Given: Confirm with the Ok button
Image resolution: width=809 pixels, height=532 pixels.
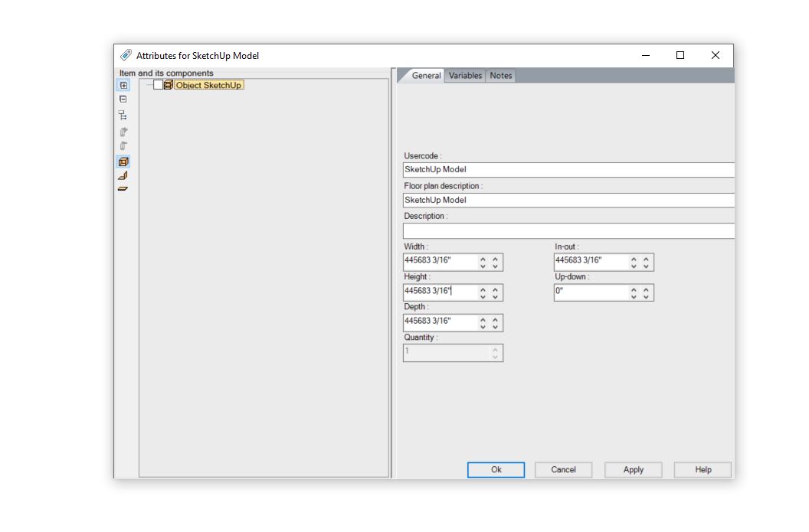Looking at the screenshot, I should (496, 470).
